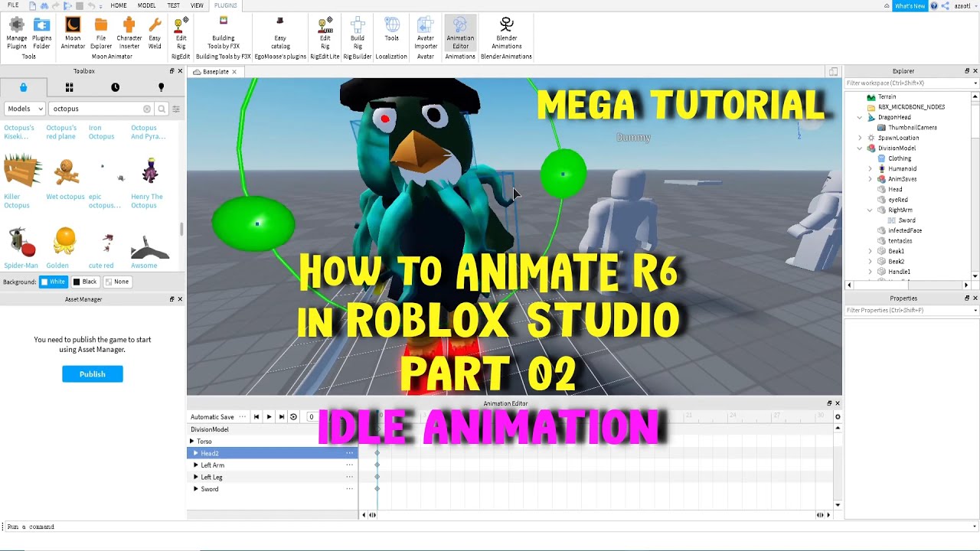
Task: Expand the Left Arm track
Action: pyautogui.click(x=196, y=465)
